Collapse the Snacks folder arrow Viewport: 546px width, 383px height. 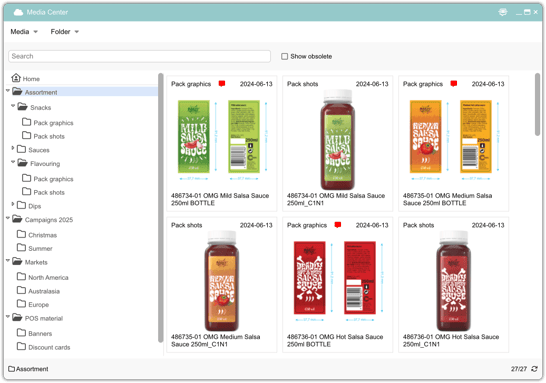click(13, 105)
